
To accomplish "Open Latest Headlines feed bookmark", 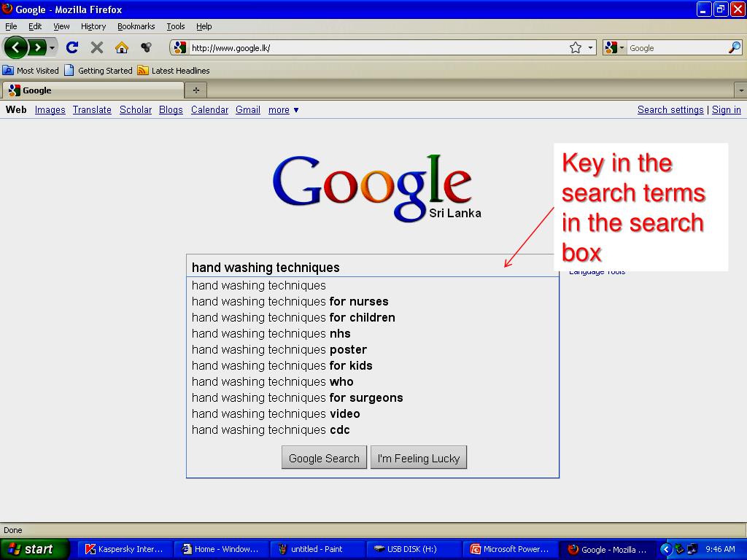I will [174, 71].
